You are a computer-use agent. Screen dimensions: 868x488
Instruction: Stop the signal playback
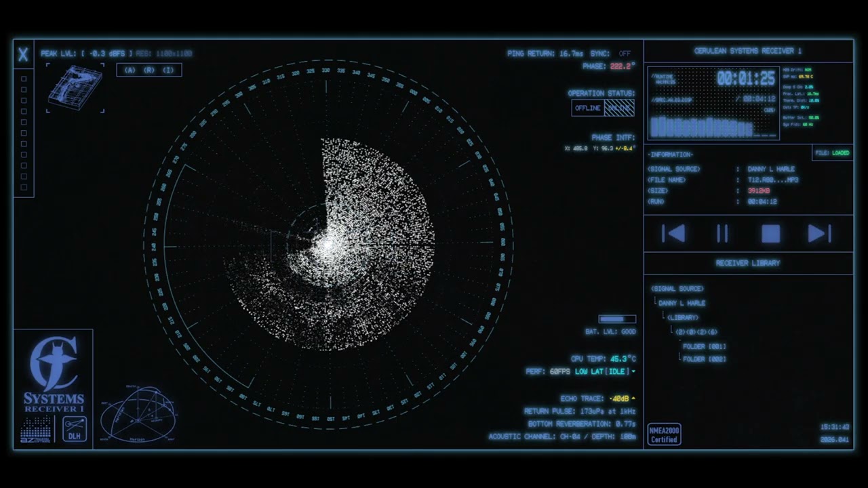point(771,234)
